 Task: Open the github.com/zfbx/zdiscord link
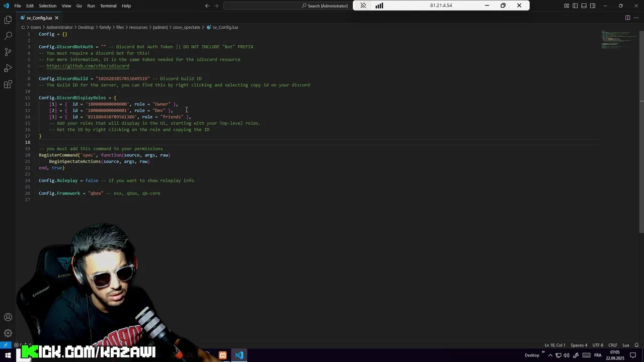(x=88, y=66)
